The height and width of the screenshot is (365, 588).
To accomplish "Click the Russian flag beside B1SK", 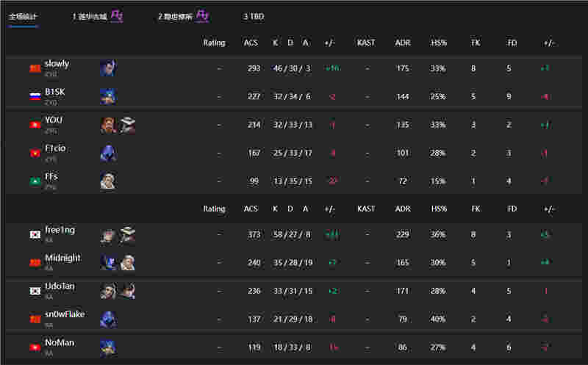I will click(35, 96).
